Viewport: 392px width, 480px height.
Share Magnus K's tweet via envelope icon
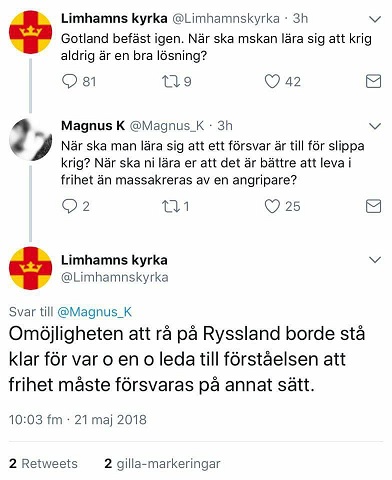(x=373, y=206)
